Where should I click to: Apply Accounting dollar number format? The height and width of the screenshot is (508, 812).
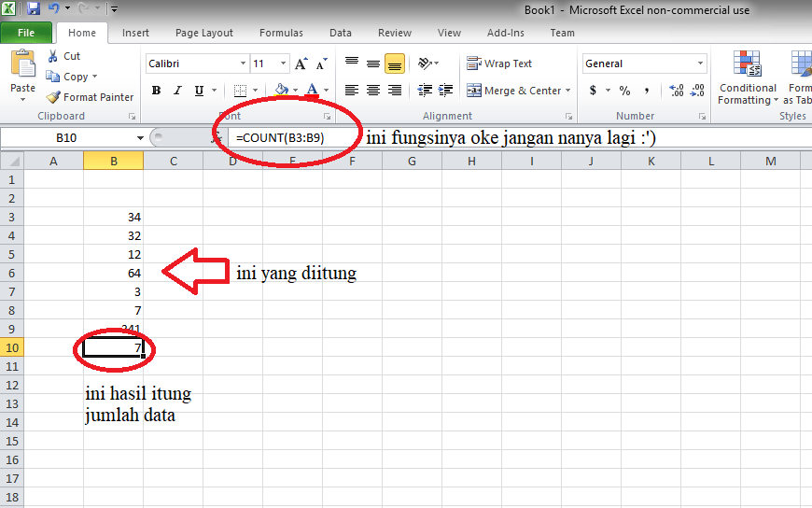coord(593,91)
